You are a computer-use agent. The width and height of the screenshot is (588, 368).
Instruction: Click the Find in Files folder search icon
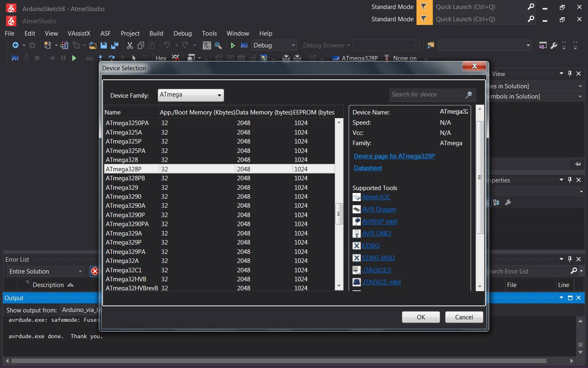pyautogui.click(x=430, y=45)
